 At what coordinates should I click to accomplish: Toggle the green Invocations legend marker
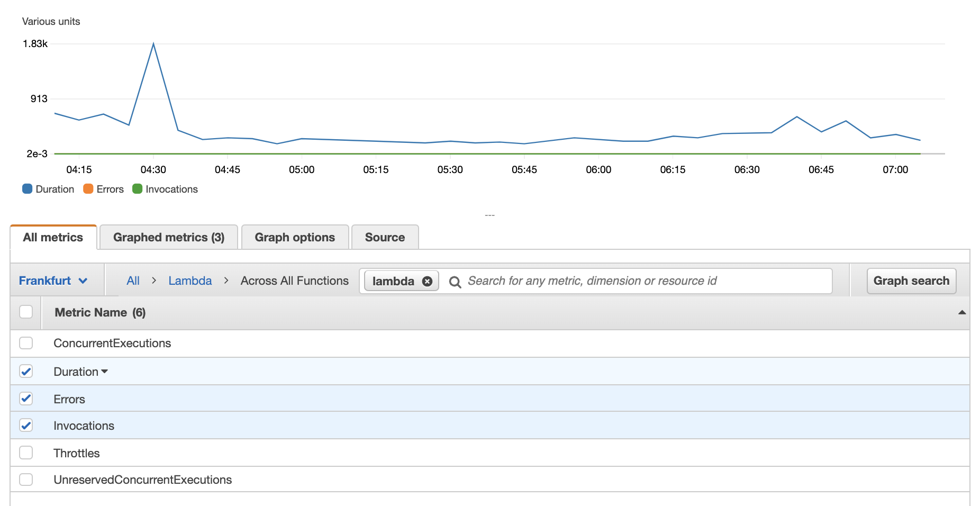click(137, 189)
